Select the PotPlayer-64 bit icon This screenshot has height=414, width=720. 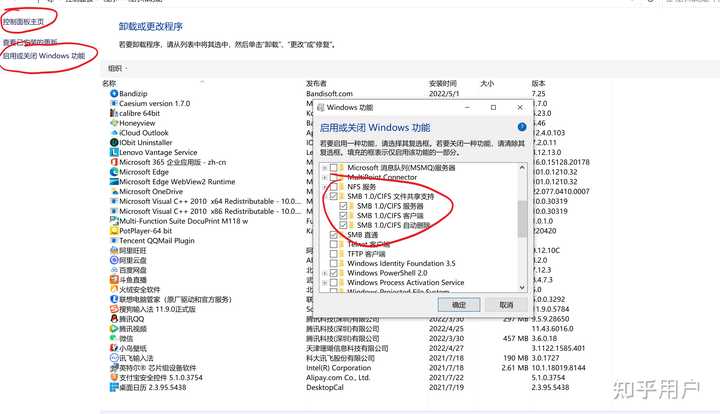(x=114, y=230)
